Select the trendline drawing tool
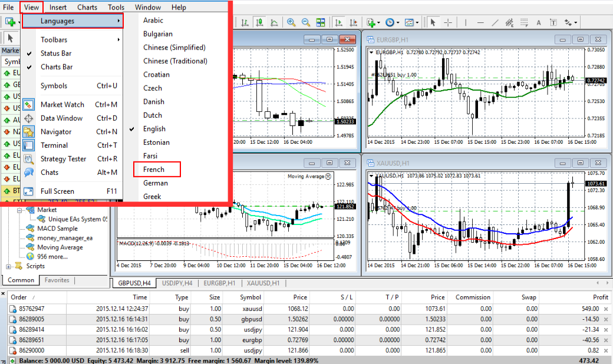Screen dimensions: 613x364 495,22
